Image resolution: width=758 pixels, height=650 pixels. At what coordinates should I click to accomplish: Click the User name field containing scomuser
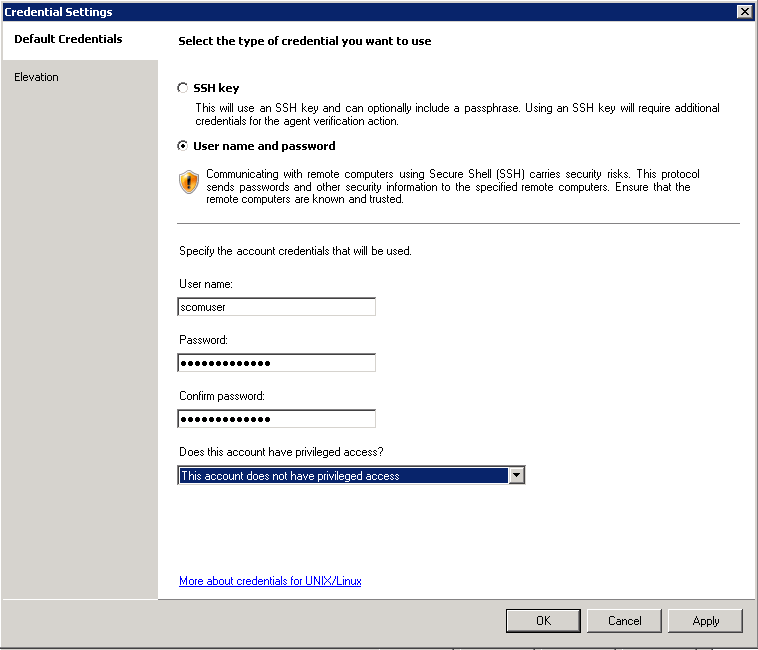276,307
